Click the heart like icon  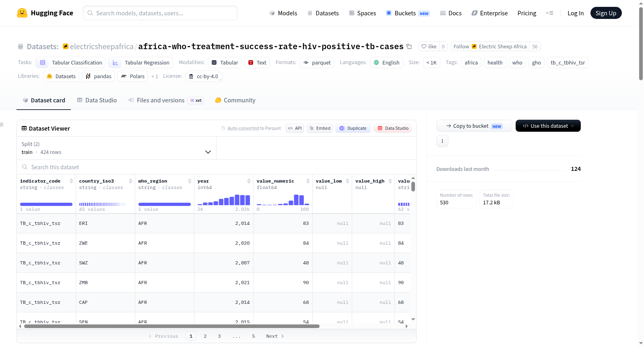click(x=424, y=47)
